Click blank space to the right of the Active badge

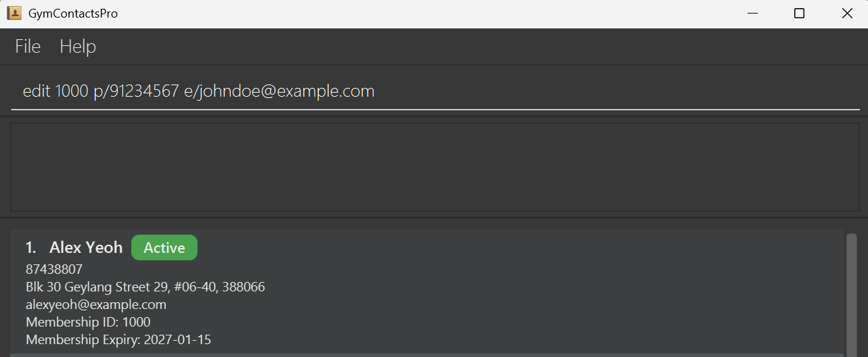coord(474,247)
